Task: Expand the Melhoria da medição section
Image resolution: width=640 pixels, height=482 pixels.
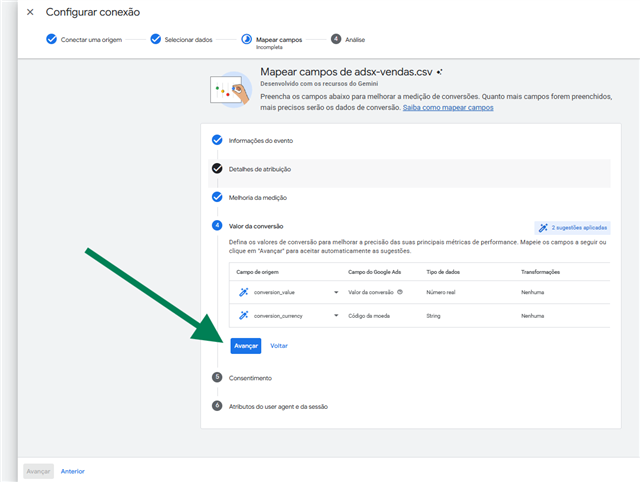Action: click(x=258, y=198)
